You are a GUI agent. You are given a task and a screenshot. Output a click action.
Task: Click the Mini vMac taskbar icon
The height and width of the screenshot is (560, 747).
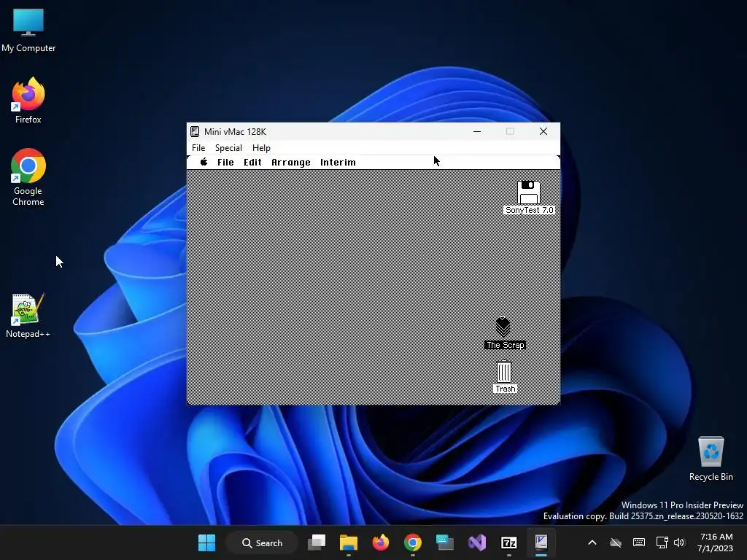541,542
